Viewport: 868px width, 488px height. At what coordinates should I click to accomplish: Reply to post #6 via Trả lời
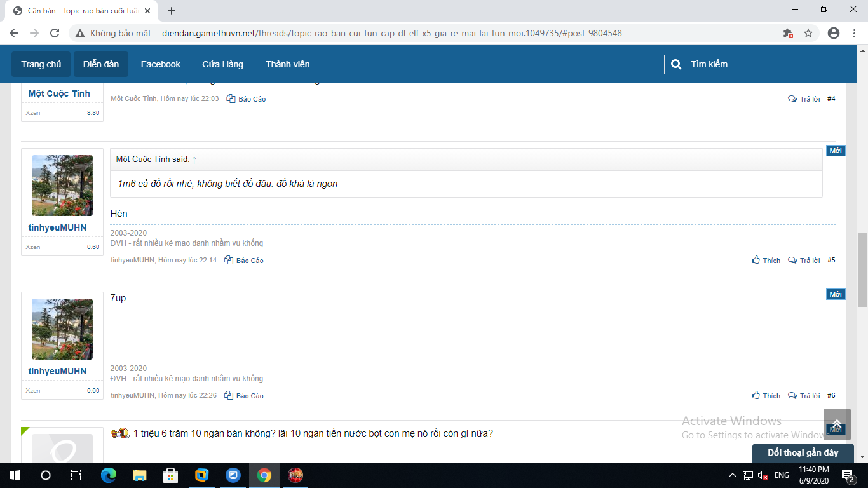(804, 396)
